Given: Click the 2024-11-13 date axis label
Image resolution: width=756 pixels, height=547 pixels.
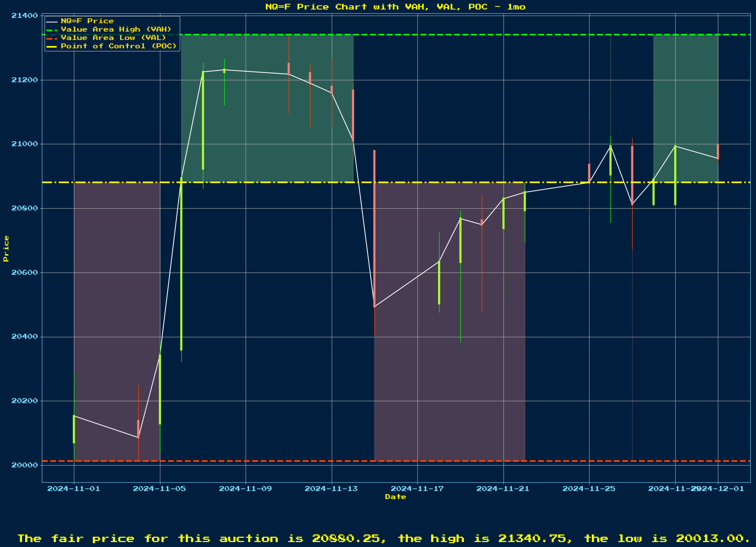Looking at the screenshot, I should 331,489.
